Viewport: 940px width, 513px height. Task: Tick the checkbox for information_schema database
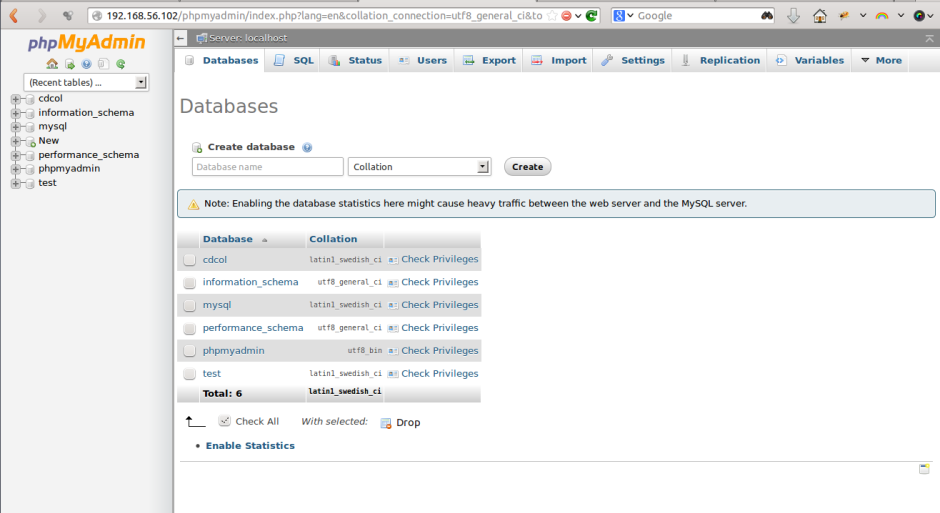189,283
